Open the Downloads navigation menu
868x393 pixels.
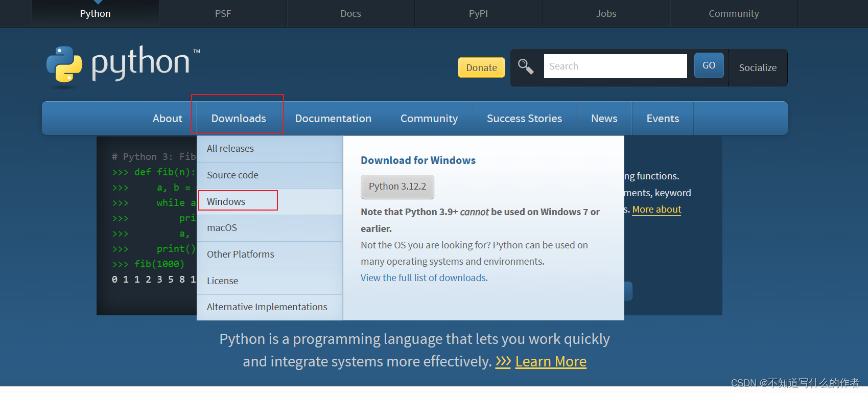point(239,119)
